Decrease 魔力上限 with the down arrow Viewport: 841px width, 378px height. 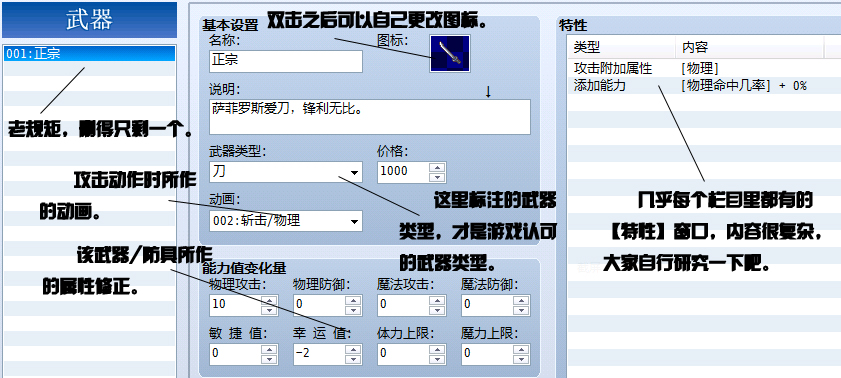pyautogui.click(x=521, y=359)
